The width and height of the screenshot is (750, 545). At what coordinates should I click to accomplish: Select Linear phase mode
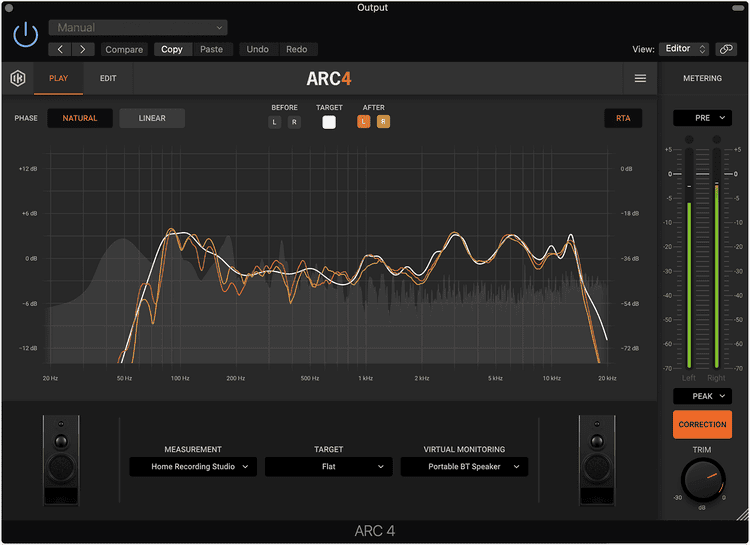coord(152,118)
